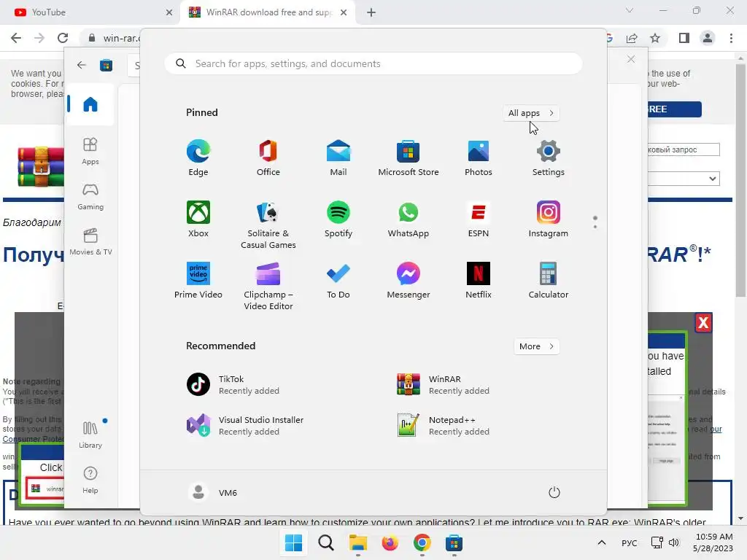Show More recommended items
Image resolution: width=747 pixels, height=560 pixels.
tap(537, 346)
